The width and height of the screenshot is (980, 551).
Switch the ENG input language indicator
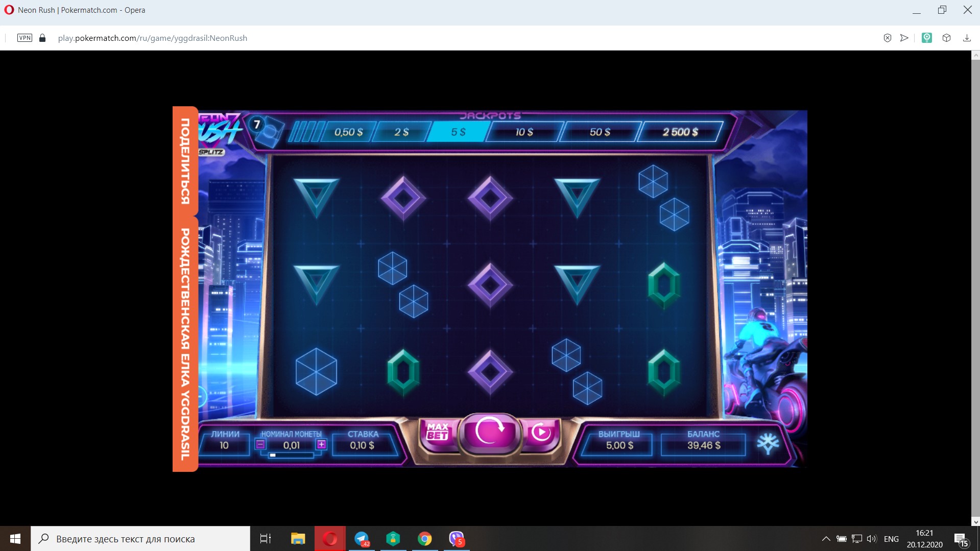891,539
